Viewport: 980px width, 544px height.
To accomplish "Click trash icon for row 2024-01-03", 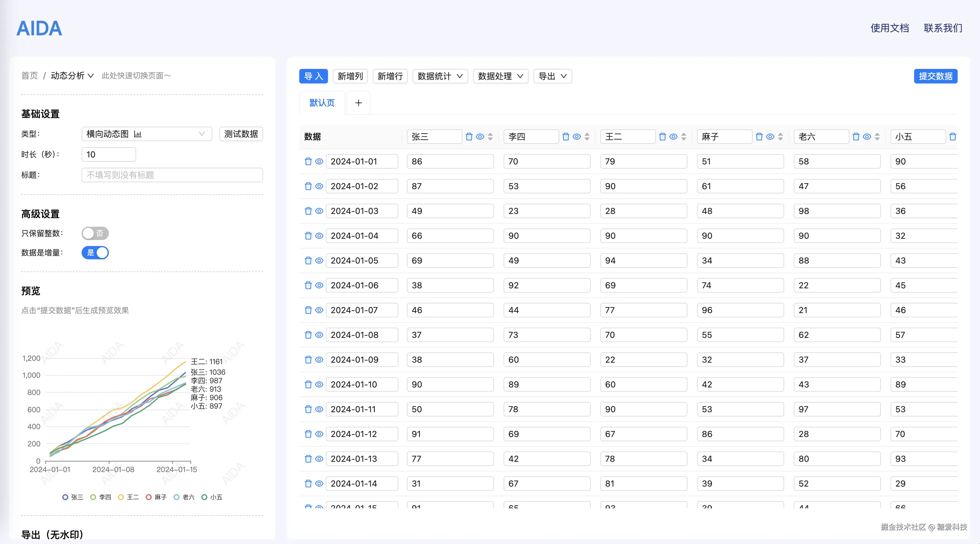I will (308, 211).
